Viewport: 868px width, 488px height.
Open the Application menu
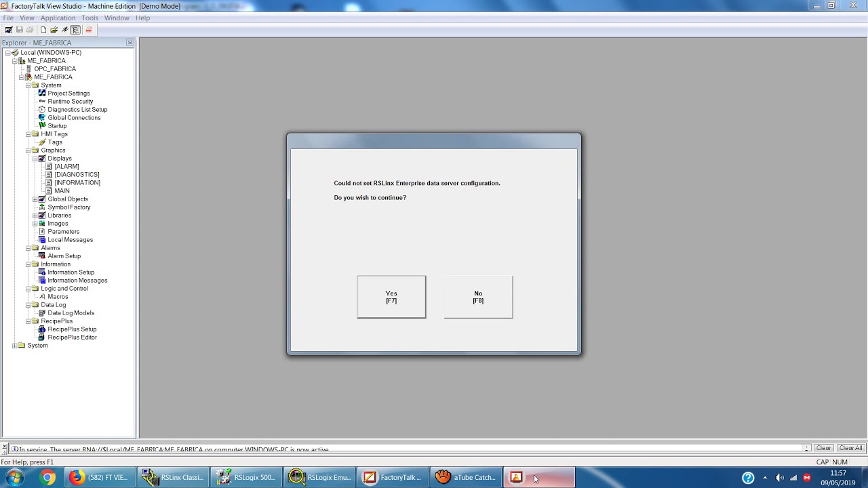coord(58,18)
